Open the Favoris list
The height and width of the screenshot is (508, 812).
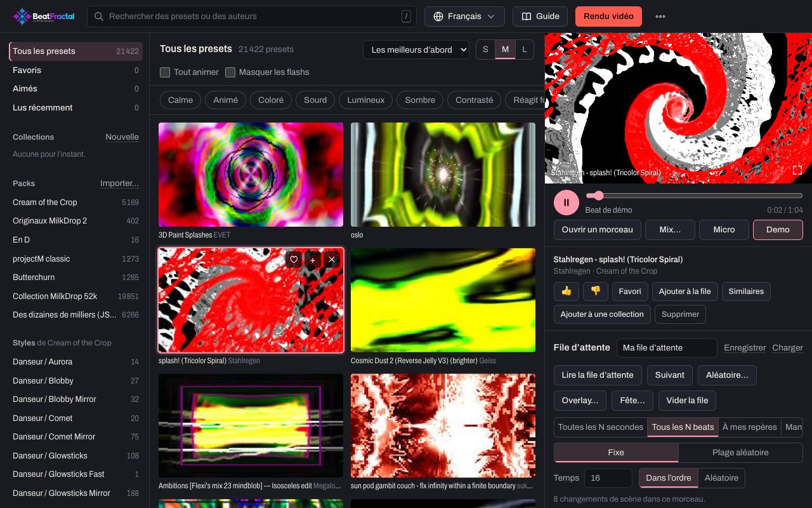coord(75,70)
